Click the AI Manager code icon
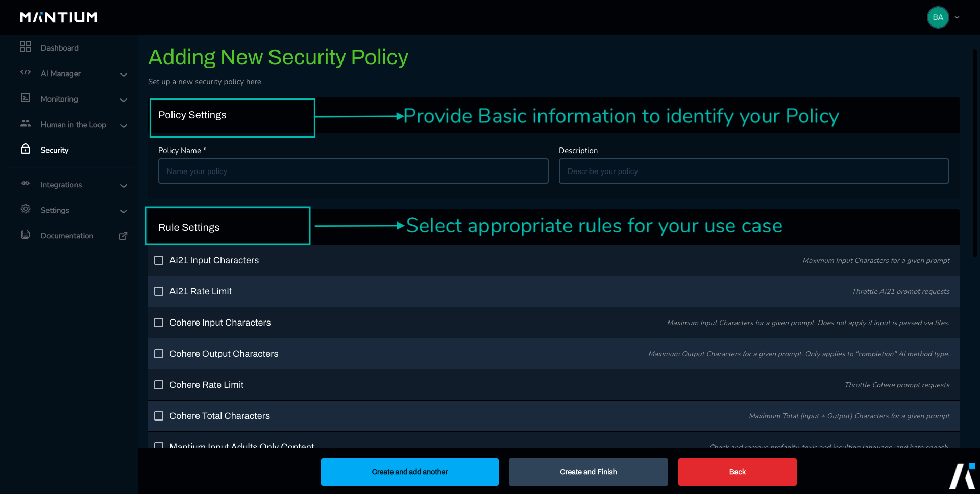Viewport: 980px width, 494px height. [26, 72]
